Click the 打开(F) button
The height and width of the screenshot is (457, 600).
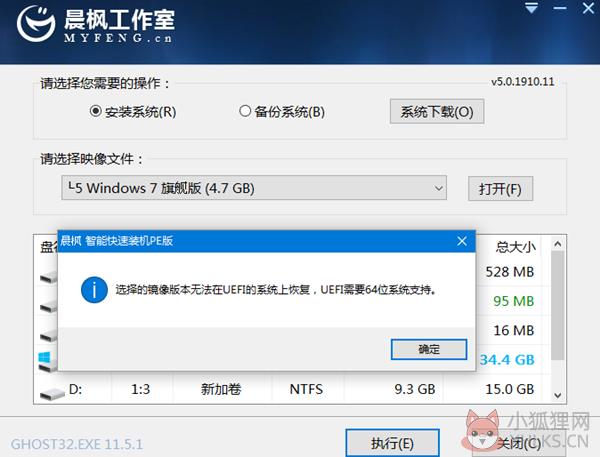pyautogui.click(x=500, y=188)
